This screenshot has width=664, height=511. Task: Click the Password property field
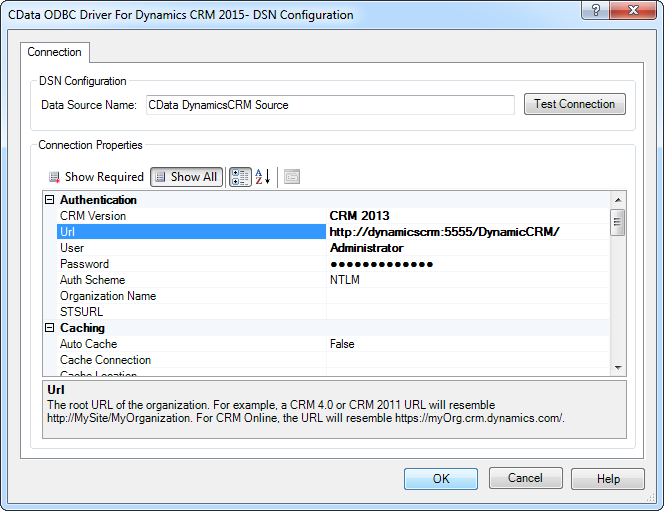[467, 264]
